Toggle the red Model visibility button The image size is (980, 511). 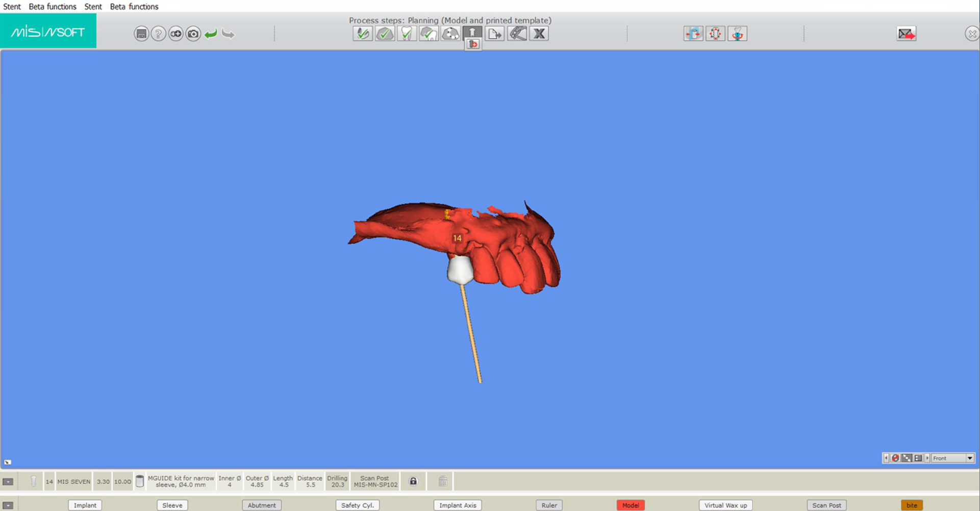(631, 505)
